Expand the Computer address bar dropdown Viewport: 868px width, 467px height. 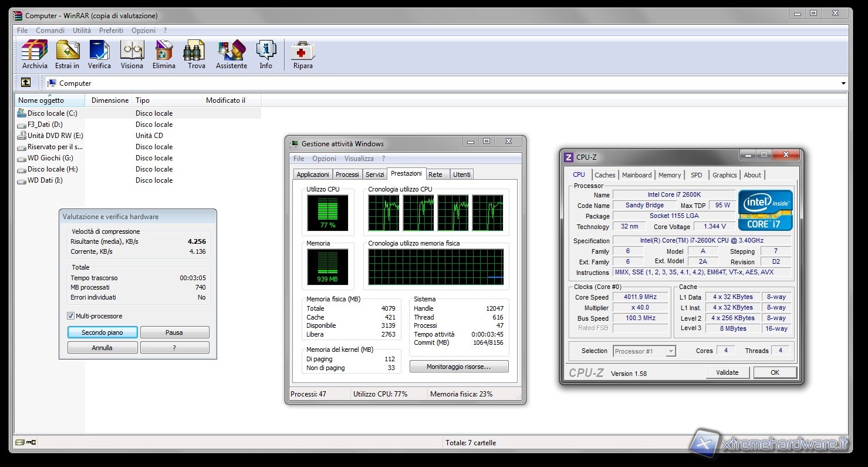[x=843, y=83]
